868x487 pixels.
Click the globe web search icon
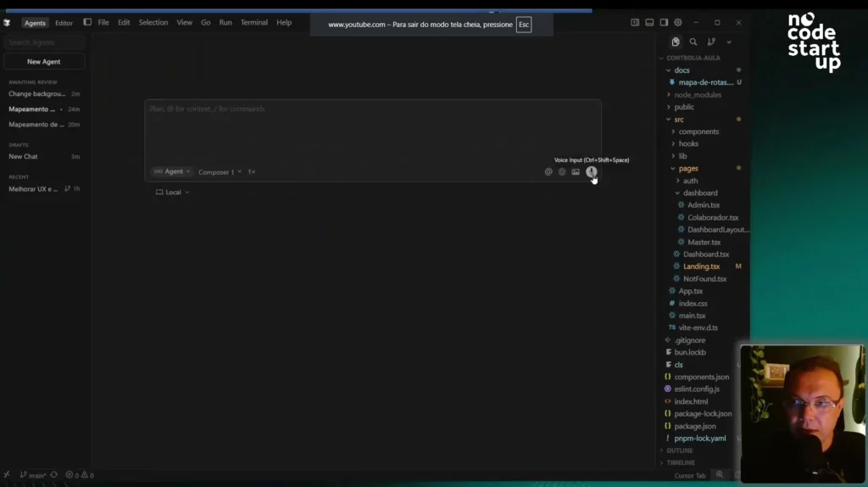562,171
